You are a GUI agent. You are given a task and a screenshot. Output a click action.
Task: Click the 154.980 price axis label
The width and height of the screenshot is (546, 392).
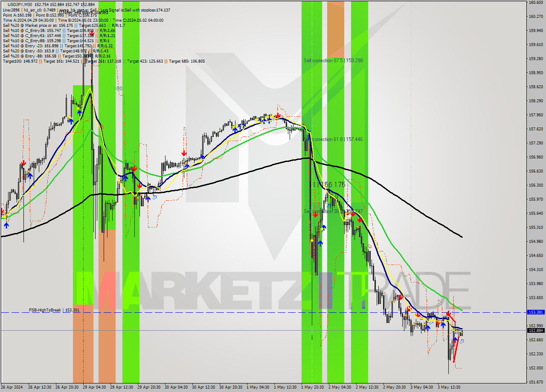[x=536, y=241]
